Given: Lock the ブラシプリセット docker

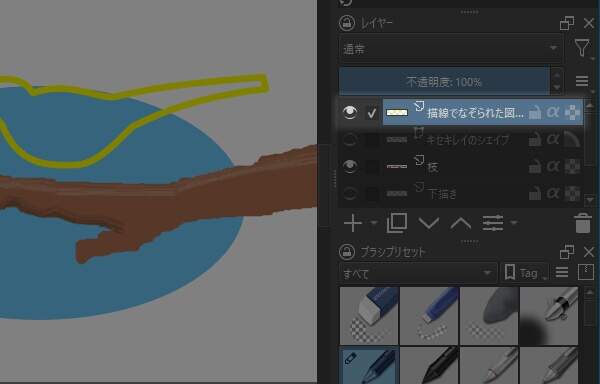Looking at the screenshot, I should pos(347,252).
